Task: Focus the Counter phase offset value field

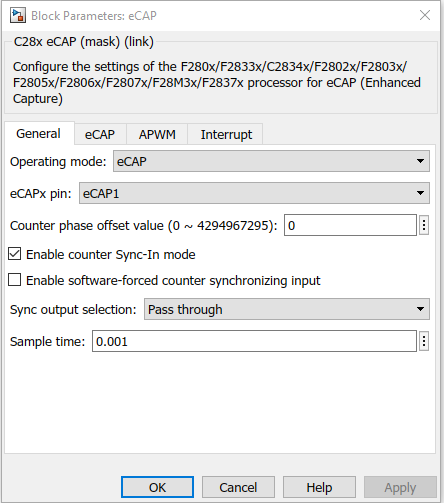Action: pyautogui.click(x=350, y=225)
